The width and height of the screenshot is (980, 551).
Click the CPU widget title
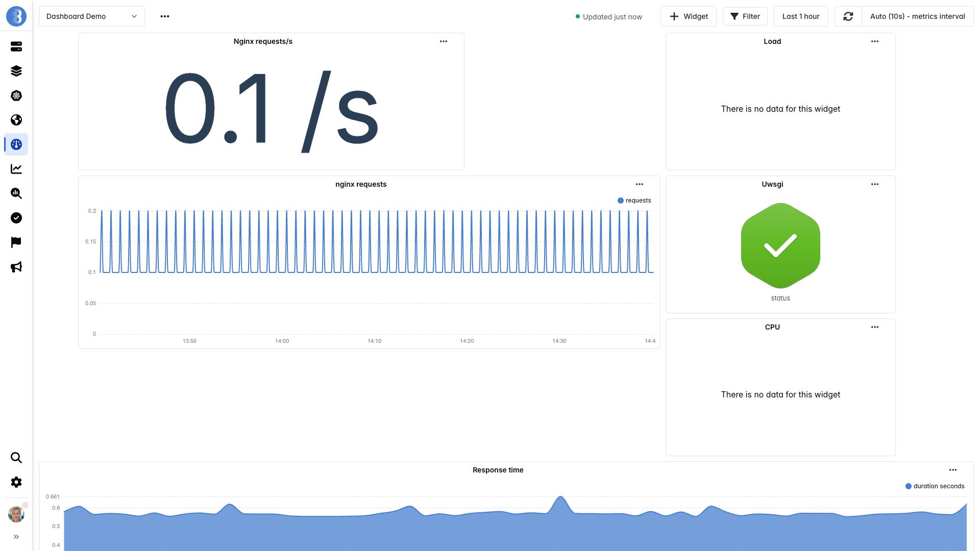point(772,327)
